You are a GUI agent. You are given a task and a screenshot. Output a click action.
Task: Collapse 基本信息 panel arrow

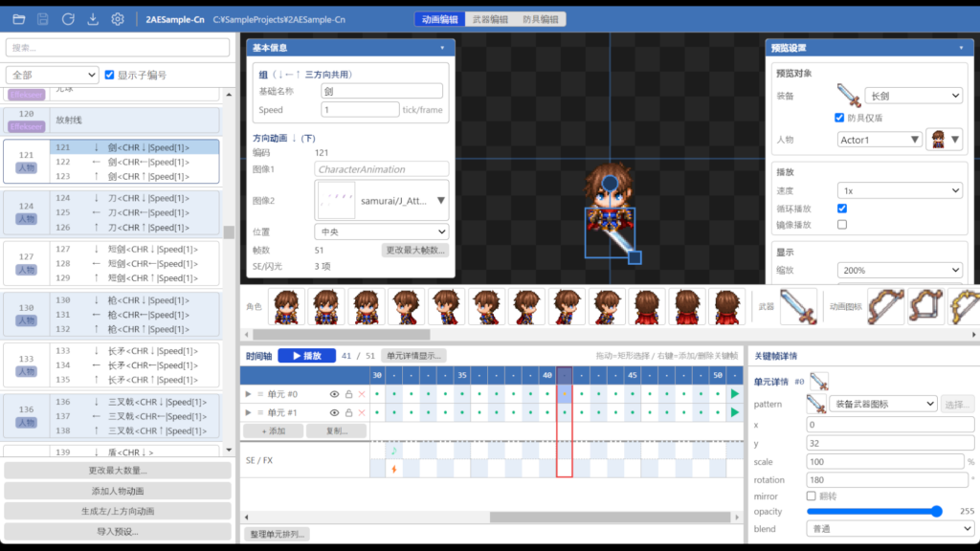click(x=442, y=48)
